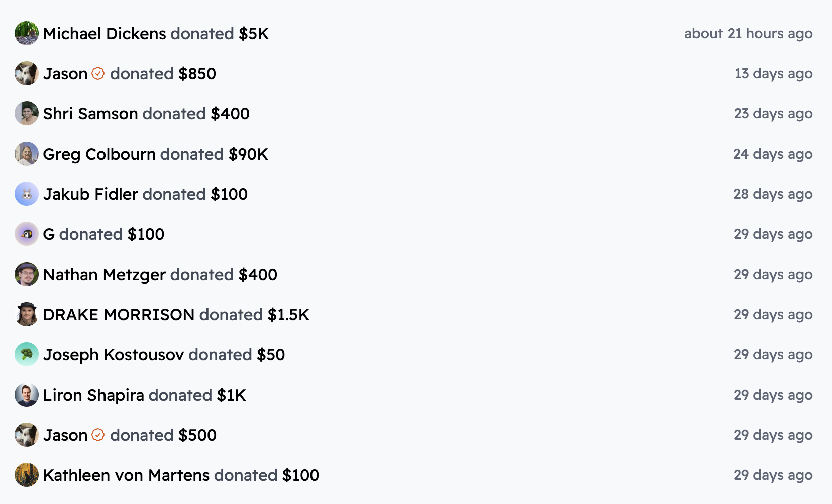This screenshot has height=504, width=832.
Task: Click Shri Samson's avatar image
Action: [27, 113]
